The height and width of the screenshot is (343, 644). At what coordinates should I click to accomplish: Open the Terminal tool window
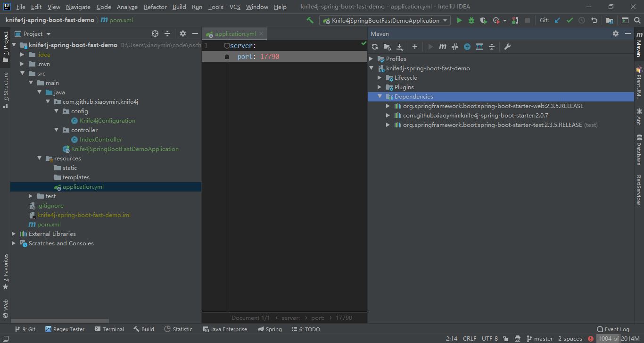tap(109, 329)
